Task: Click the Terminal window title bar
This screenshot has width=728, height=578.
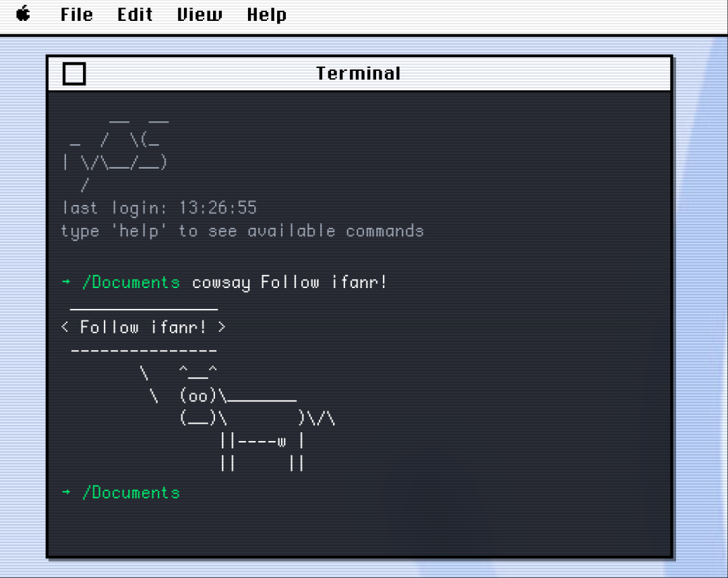Action: click(x=360, y=74)
